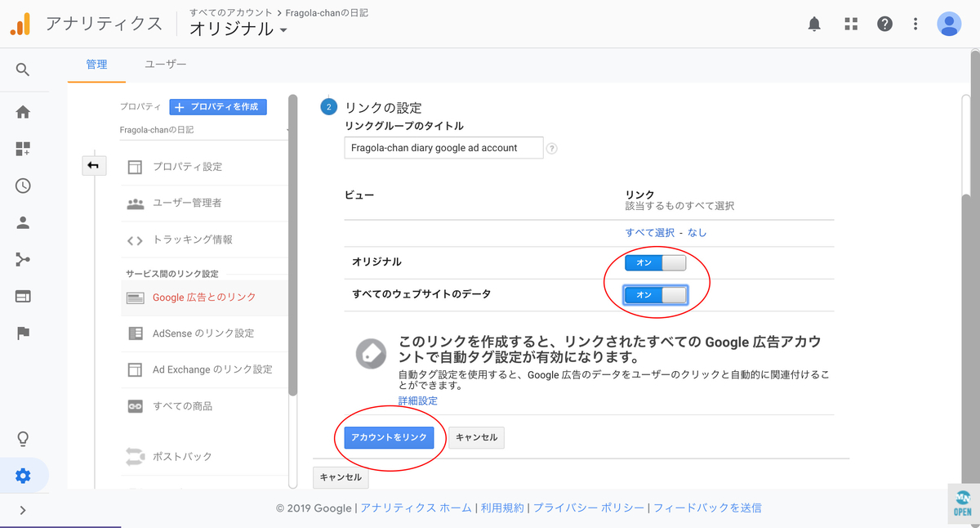The width and height of the screenshot is (980, 528).
Task: Disable the すべてのウェブサイトのデータ toggle
Action: 656,295
